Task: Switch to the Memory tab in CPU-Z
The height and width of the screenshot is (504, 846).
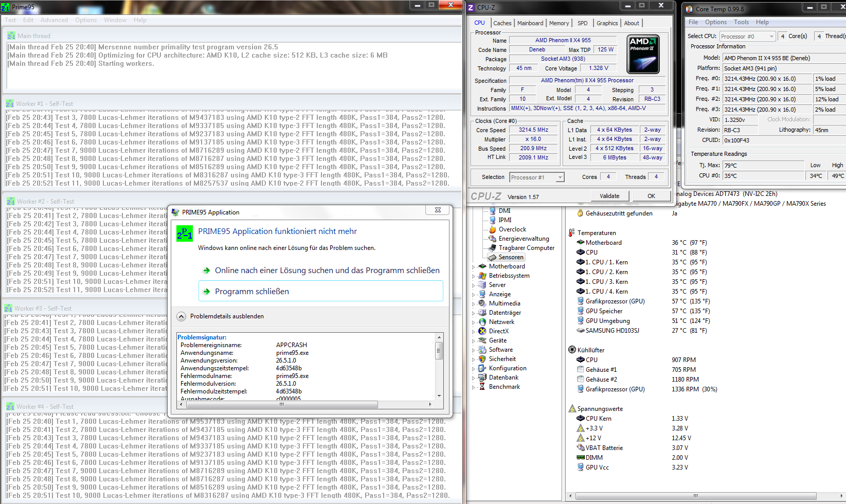Action: click(x=559, y=23)
